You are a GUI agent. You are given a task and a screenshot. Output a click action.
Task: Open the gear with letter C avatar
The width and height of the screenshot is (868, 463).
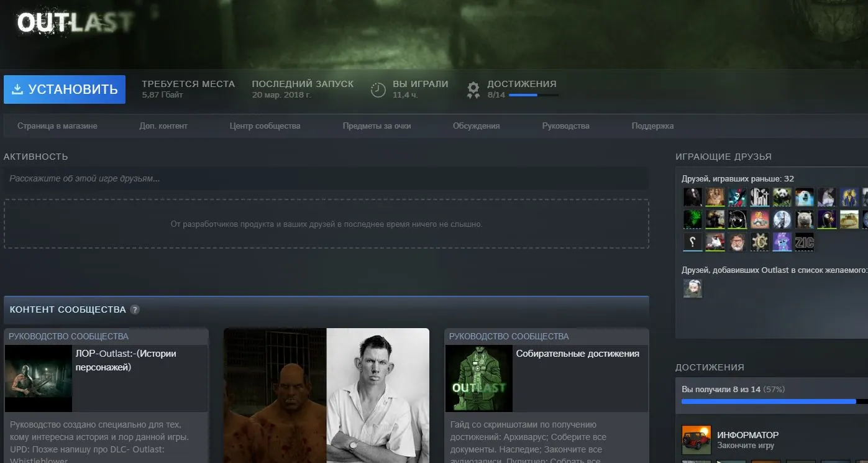click(760, 242)
